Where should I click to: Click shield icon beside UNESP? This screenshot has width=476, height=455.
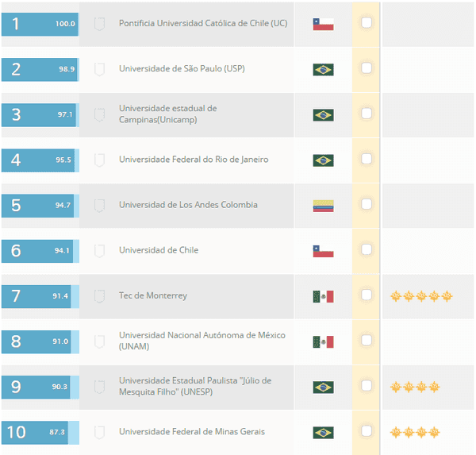tap(100, 387)
